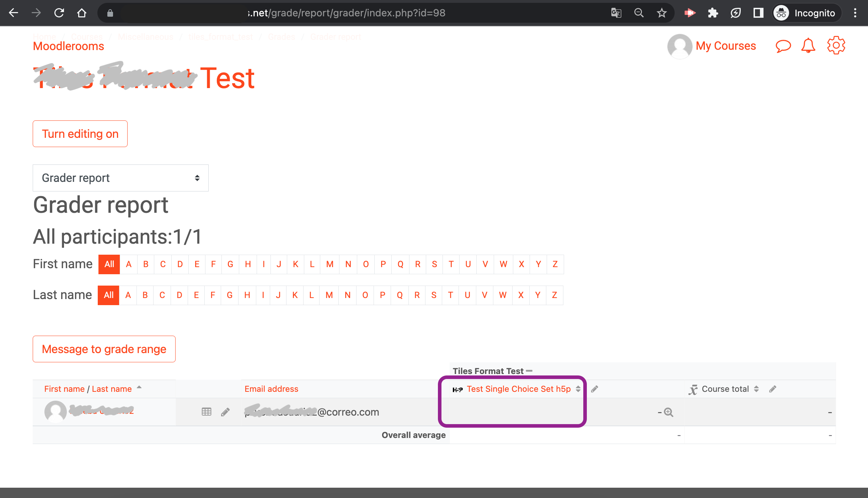
Task: Filter First name by letter M
Action: click(330, 264)
